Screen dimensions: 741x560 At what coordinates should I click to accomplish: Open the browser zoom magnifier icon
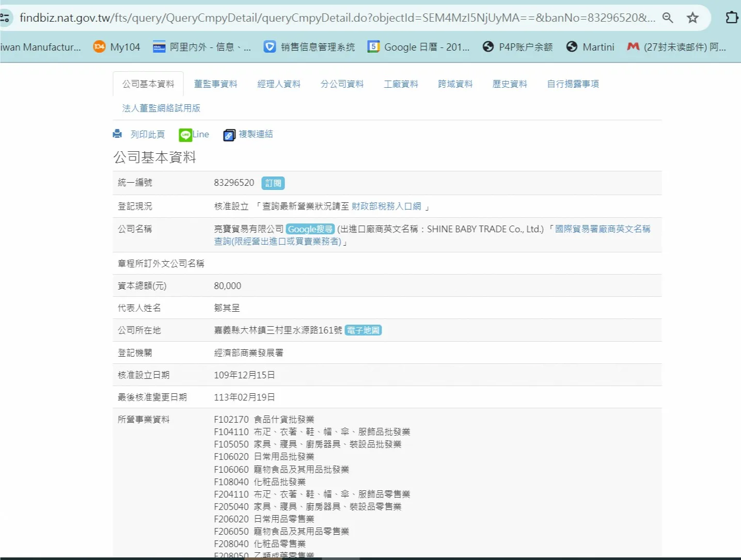[x=668, y=18]
